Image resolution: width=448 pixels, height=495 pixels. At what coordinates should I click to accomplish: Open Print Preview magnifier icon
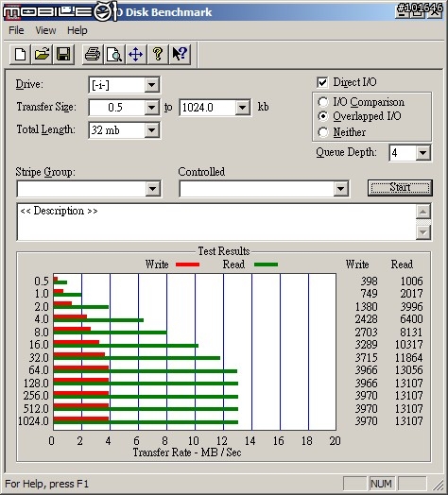click(x=114, y=54)
